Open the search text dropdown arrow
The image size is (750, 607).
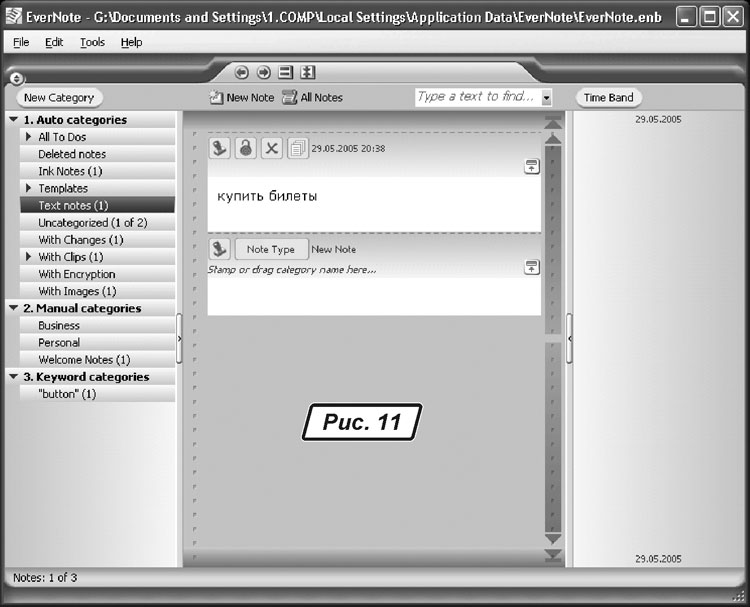[x=547, y=97]
